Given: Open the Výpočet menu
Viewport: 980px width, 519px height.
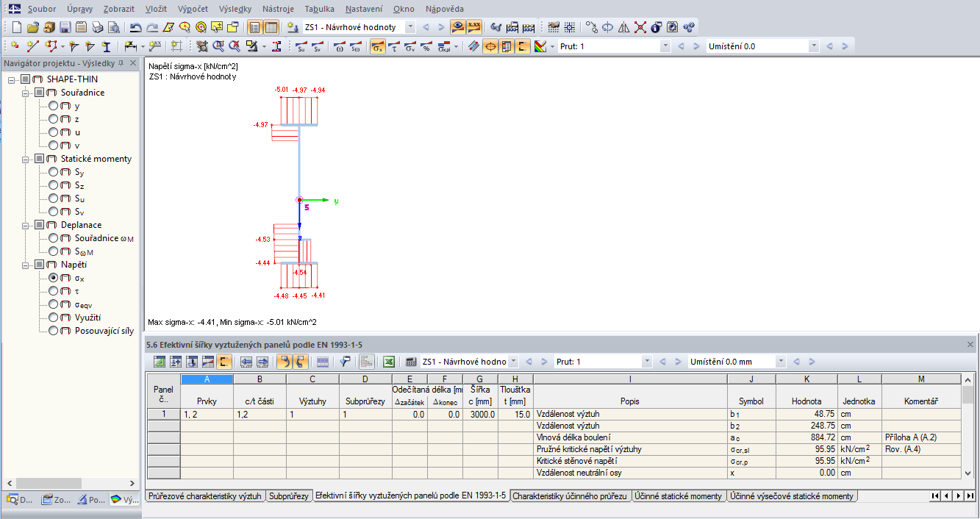Looking at the screenshot, I should click(x=193, y=9).
